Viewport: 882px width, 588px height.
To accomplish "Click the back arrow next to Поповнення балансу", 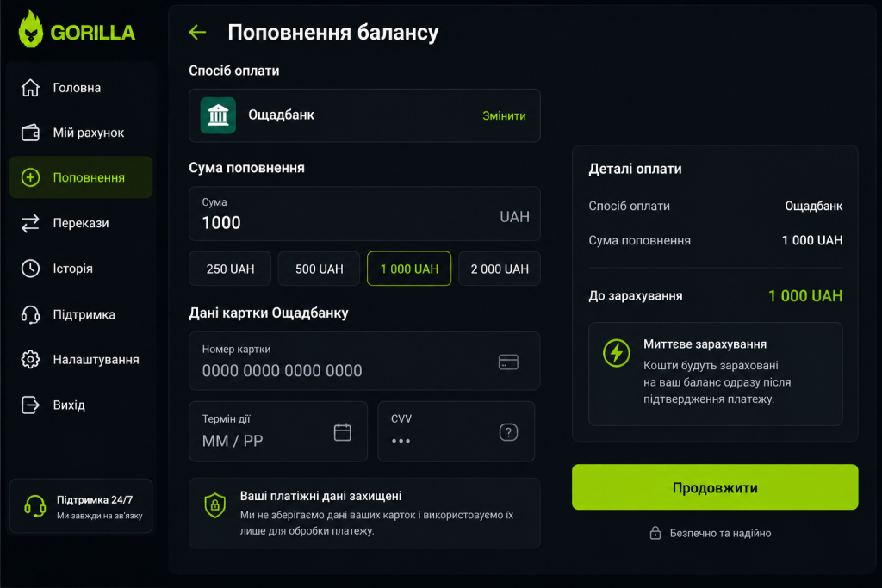I will pos(197,33).
